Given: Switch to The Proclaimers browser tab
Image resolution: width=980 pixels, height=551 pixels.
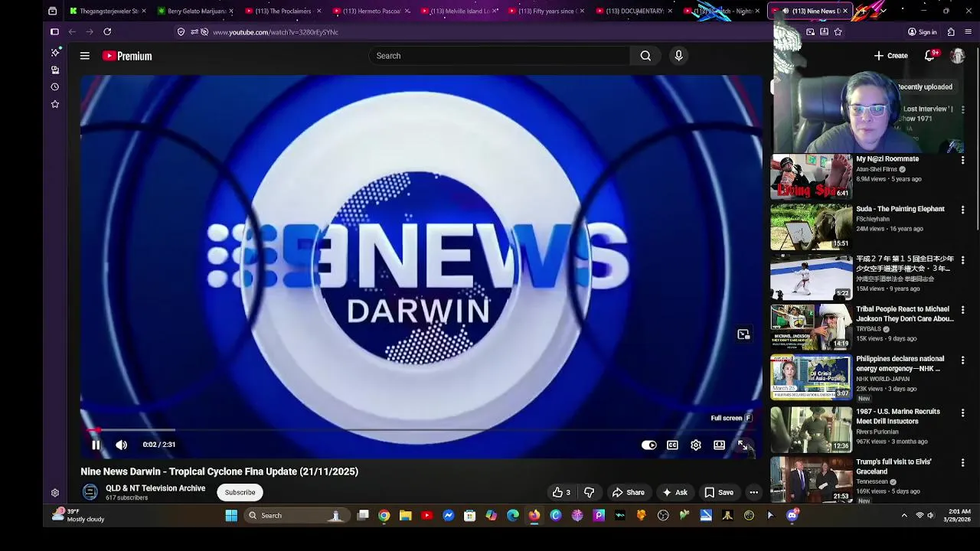Looking at the screenshot, I should pos(283,11).
